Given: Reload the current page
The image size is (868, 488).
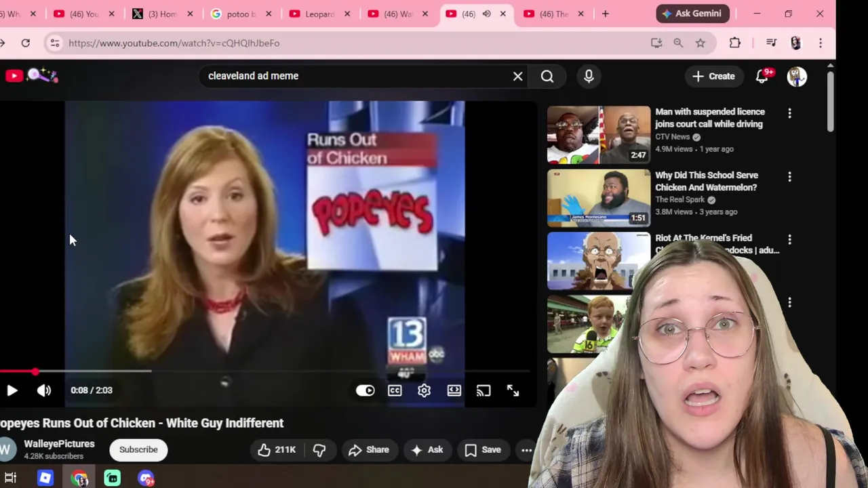Looking at the screenshot, I should click(x=25, y=43).
